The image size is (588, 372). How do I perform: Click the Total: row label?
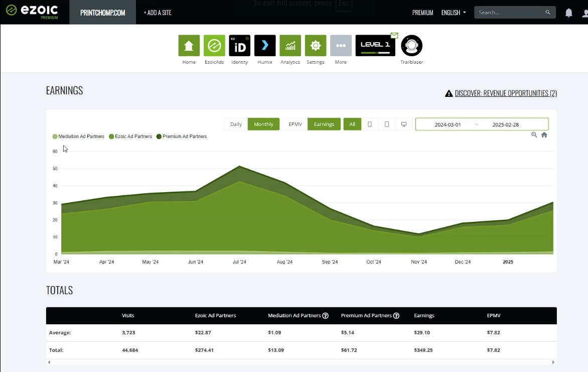(x=56, y=350)
